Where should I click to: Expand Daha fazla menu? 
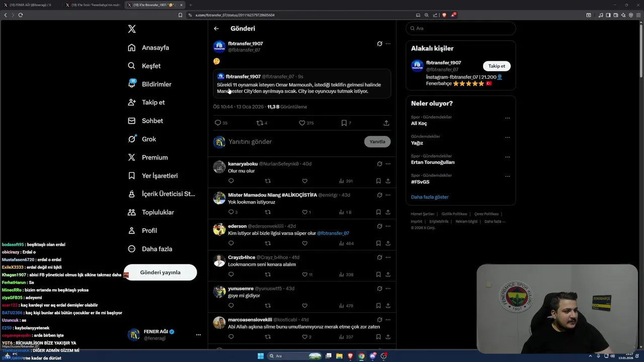click(150, 249)
